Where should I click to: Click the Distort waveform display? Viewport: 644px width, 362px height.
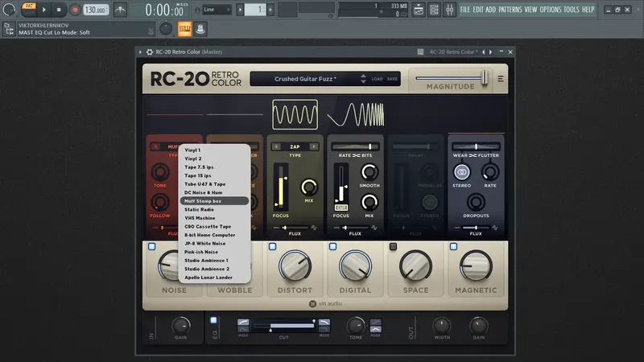pos(295,114)
